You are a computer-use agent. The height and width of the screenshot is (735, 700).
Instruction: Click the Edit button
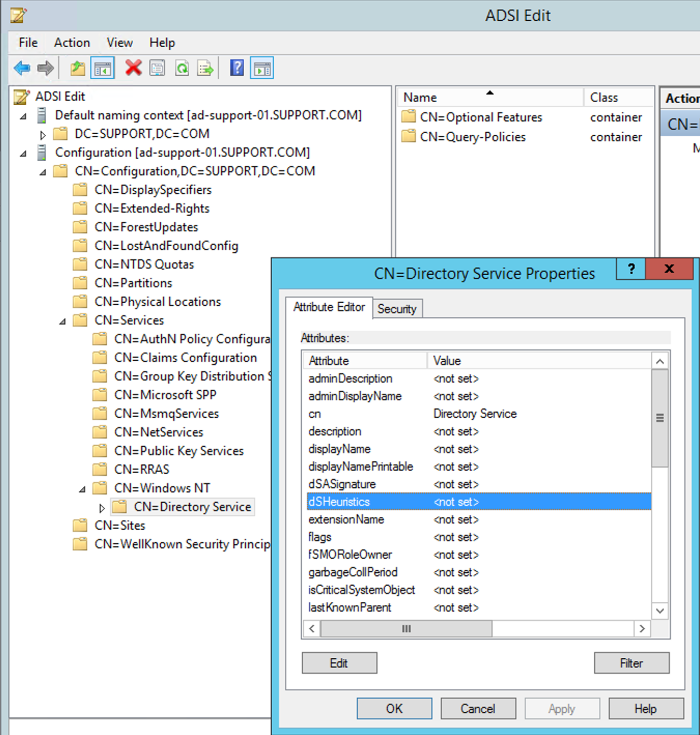click(x=339, y=663)
